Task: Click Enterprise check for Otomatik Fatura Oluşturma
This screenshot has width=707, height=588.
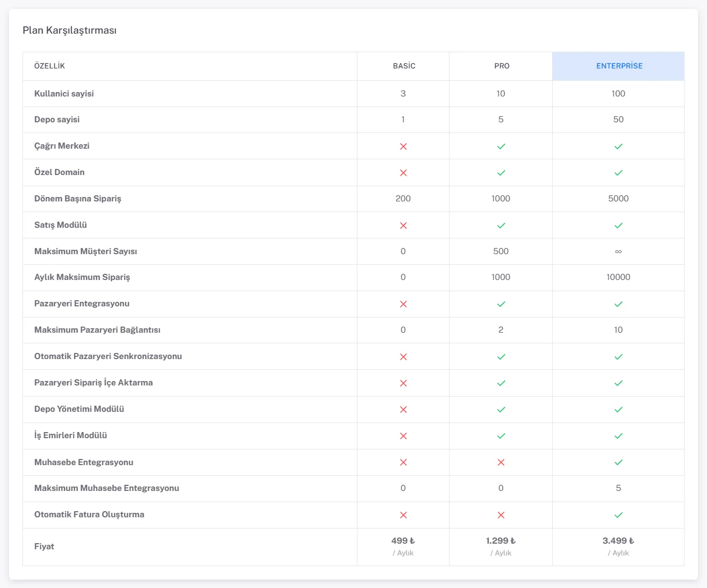Action: (618, 515)
